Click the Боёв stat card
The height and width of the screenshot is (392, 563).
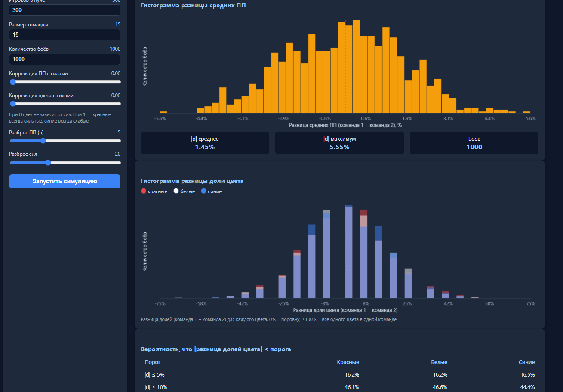click(x=474, y=143)
